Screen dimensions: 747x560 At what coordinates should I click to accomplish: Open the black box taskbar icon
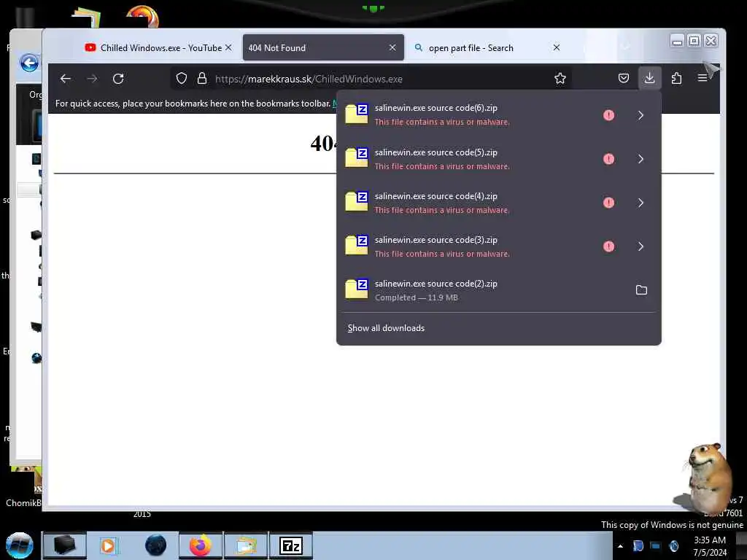tap(65, 545)
